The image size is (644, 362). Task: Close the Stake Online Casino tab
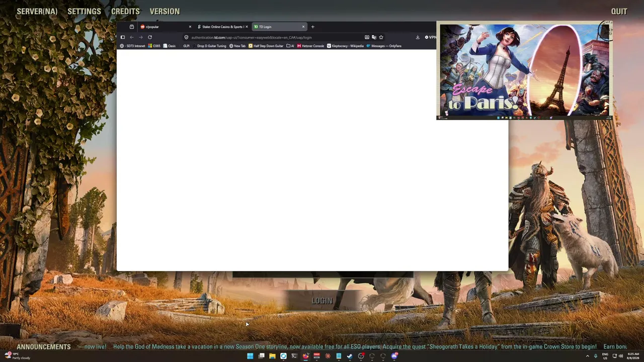coord(247,27)
